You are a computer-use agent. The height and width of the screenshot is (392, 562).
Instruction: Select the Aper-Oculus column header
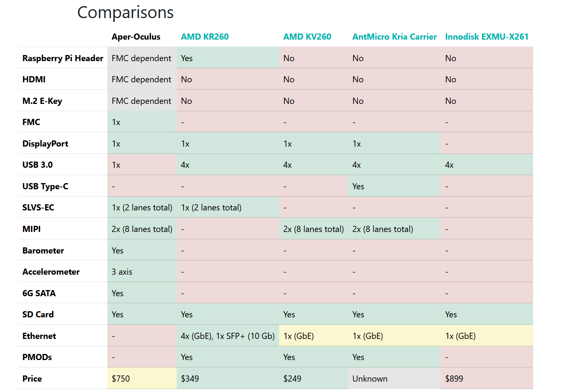pyautogui.click(x=136, y=37)
